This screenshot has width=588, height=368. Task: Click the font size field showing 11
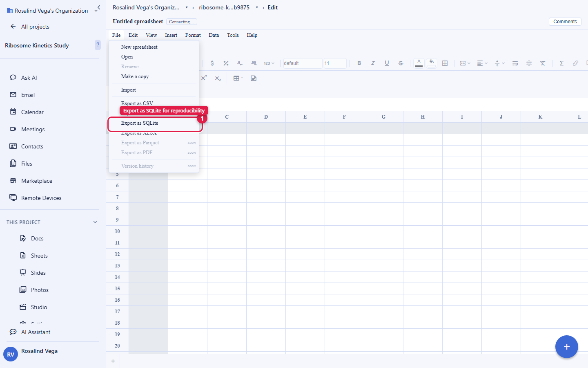tap(335, 63)
